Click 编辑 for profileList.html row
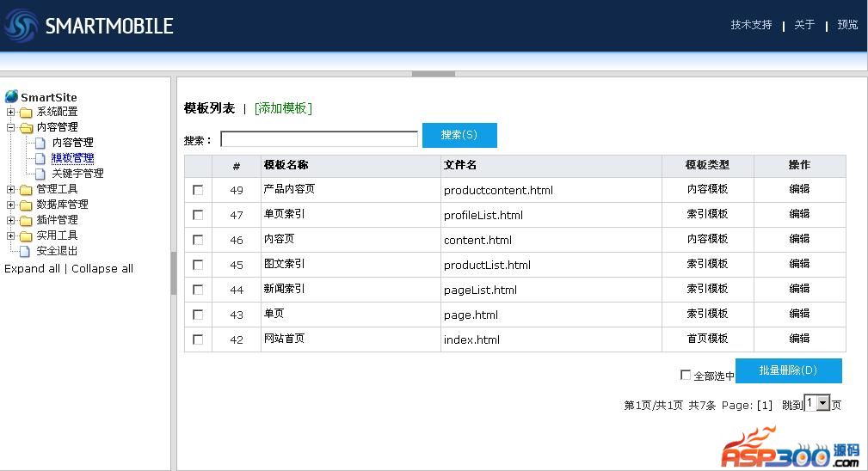 (x=799, y=214)
